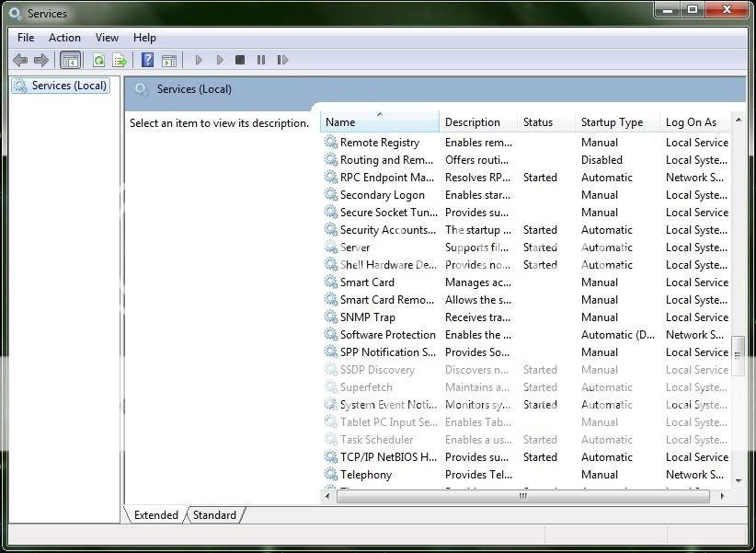Switch to the Standard tab
This screenshot has width=756, height=553.
click(214, 515)
